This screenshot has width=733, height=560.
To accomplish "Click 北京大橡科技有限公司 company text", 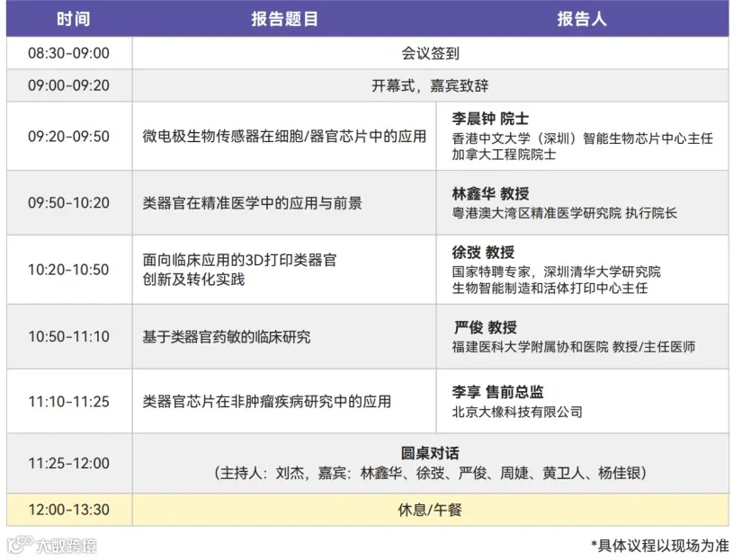I will pos(517,412).
